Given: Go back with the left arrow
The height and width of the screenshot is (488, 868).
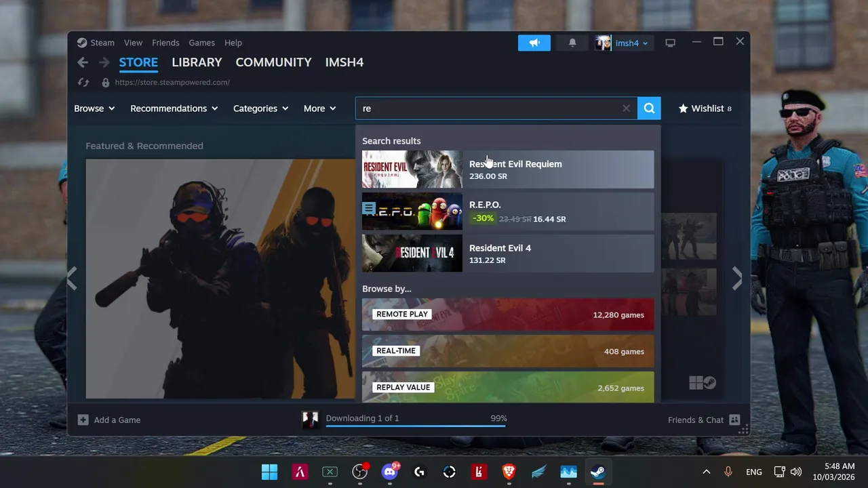Looking at the screenshot, I should pyautogui.click(x=83, y=62).
